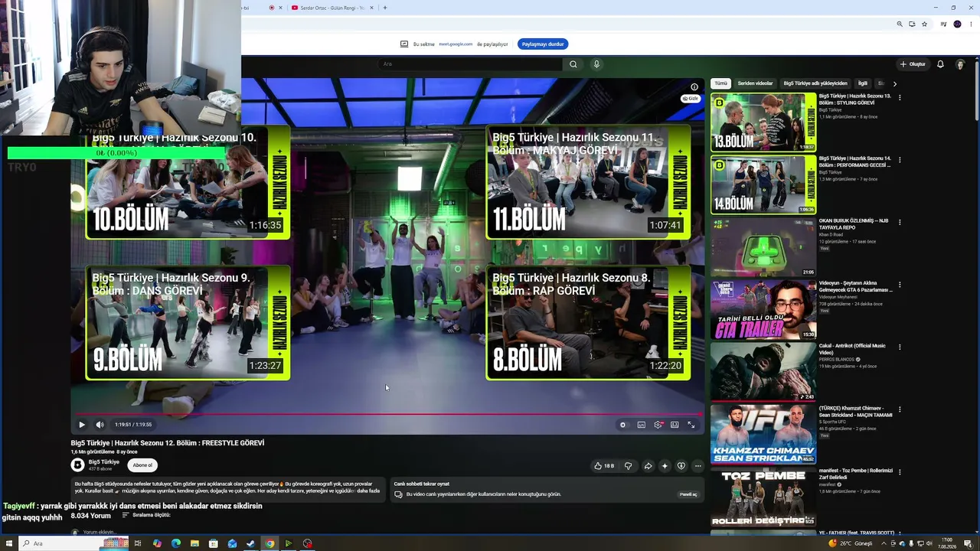Subscribe with the Abone ol button

point(142,465)
